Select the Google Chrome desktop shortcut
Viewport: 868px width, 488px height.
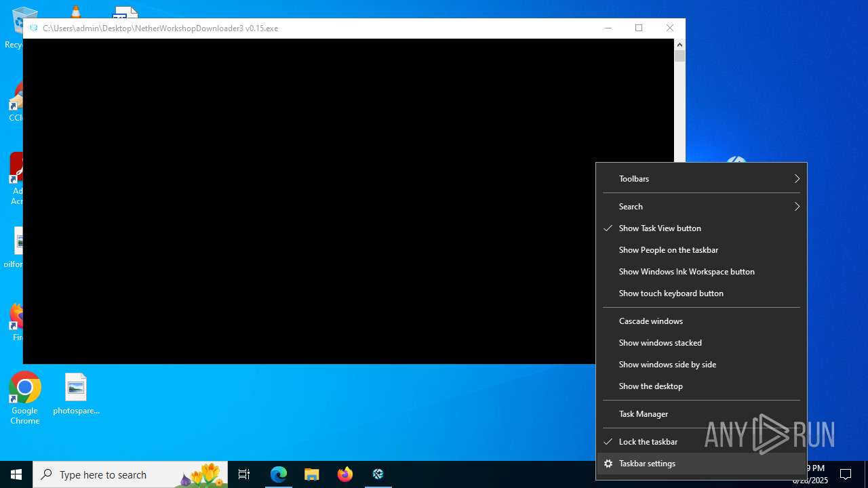pos(25,399)
